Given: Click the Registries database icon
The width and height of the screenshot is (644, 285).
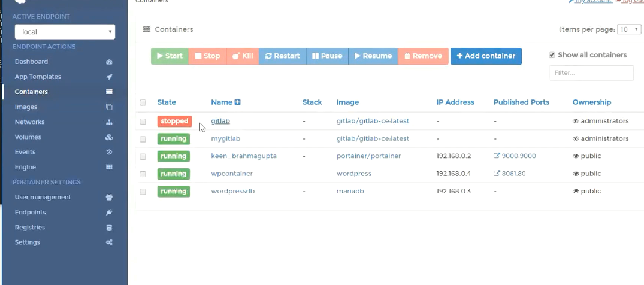Looking at the screenshot, I should (109, 228).
